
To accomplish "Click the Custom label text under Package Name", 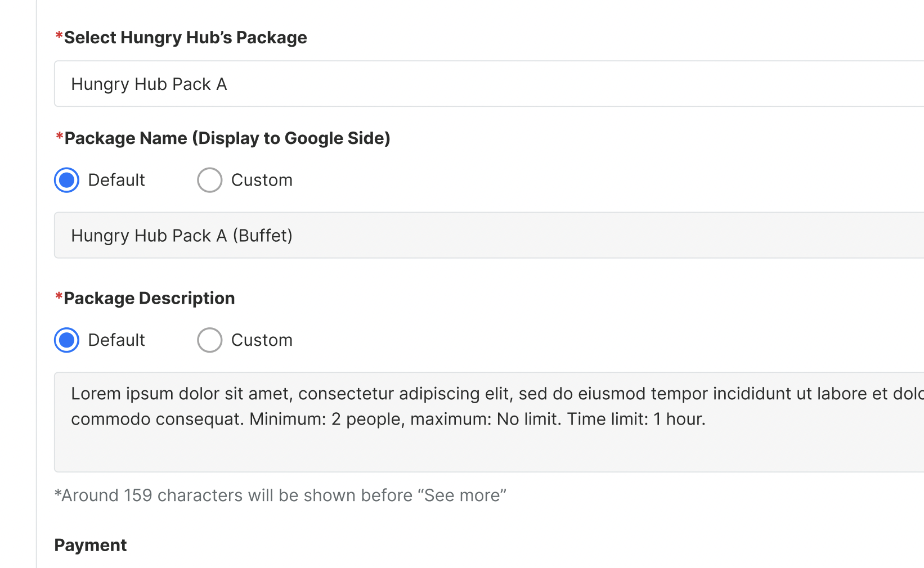I will [x=262, y=180].
